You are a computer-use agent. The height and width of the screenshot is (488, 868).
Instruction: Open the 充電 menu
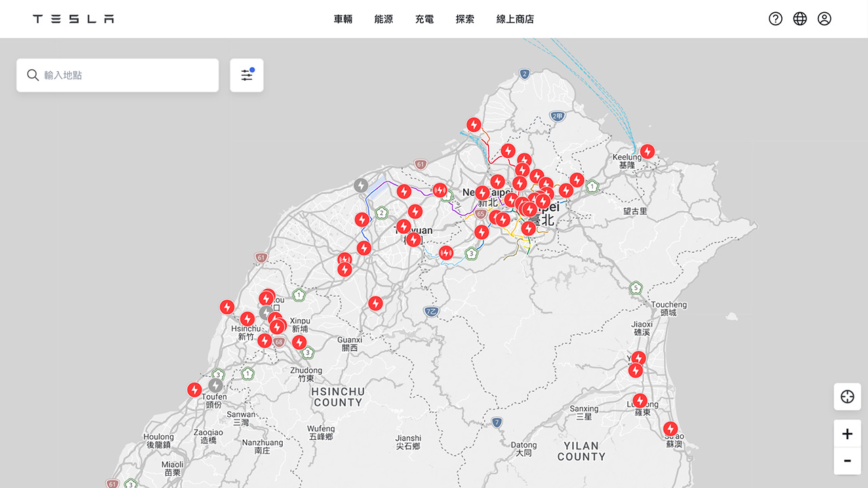click(425, 19)
